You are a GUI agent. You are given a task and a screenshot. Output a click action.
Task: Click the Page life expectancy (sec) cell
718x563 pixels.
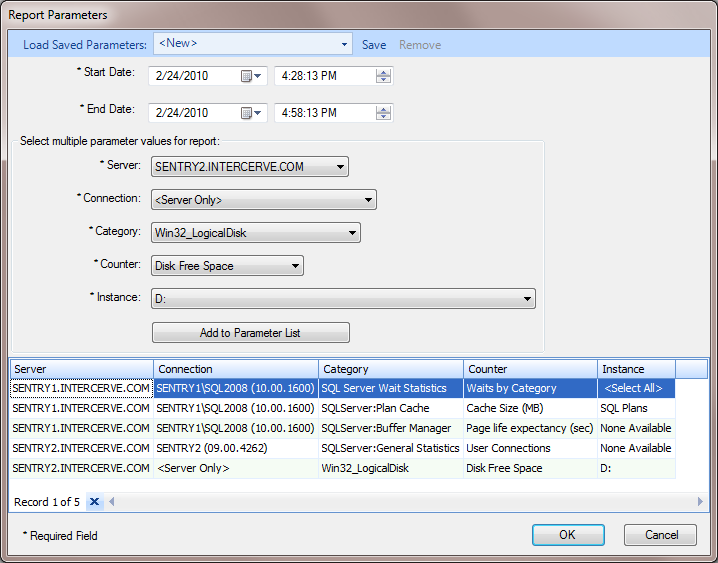pos(530,428)
